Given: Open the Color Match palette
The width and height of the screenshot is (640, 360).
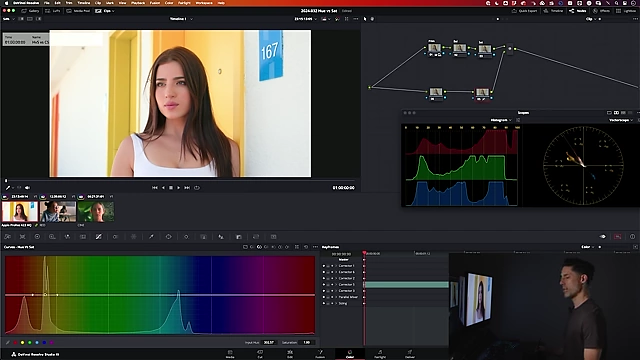Looking at the screenshot, I should (x=22, y=237).
